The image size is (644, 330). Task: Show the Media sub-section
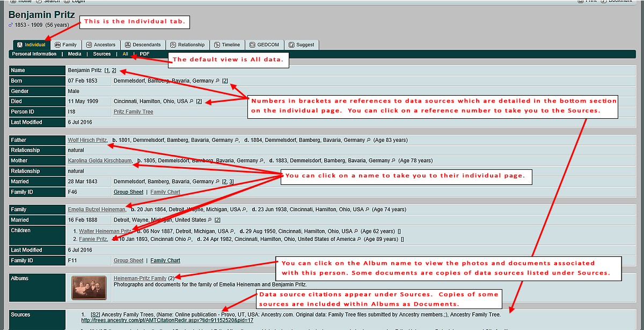point(75,54)
